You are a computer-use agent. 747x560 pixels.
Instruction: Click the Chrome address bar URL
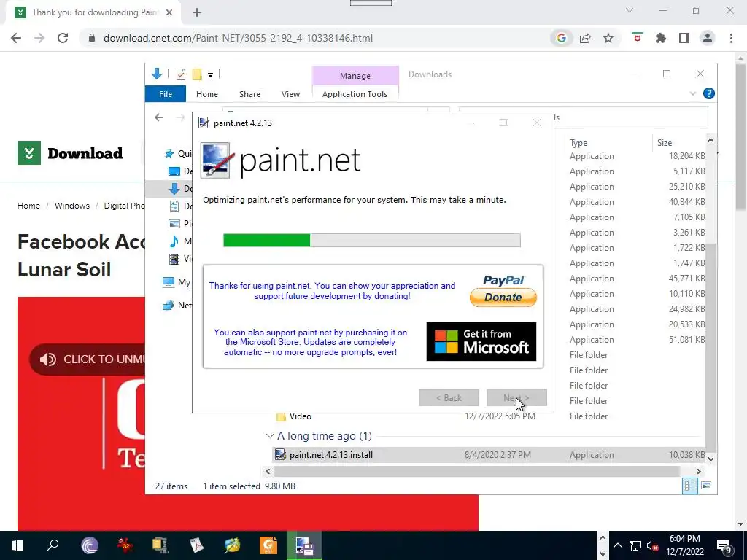point(239,38)
